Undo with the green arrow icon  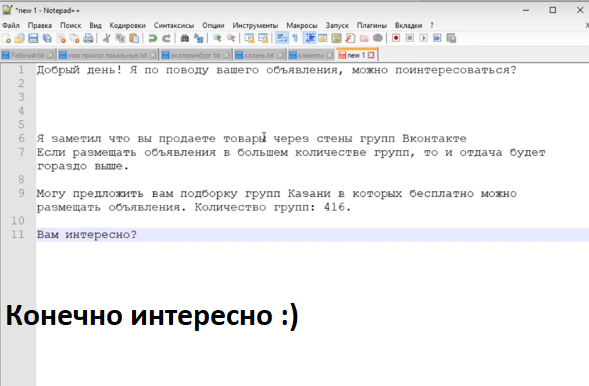point(153,38)
